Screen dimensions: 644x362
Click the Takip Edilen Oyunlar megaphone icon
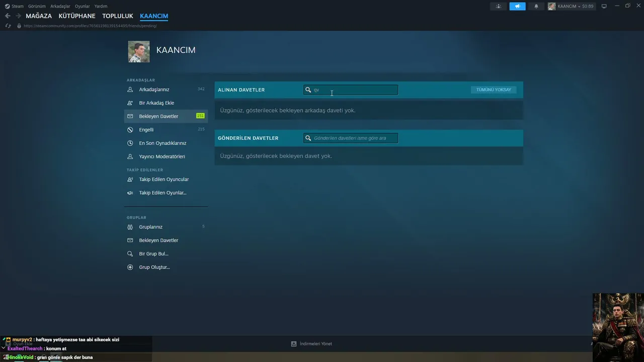click(130, 193)
